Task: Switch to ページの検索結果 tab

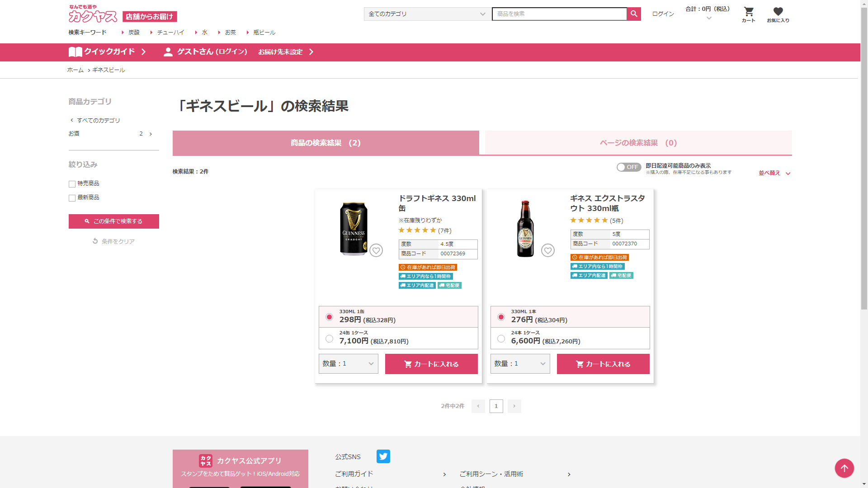Action: (x=638, y=143)
